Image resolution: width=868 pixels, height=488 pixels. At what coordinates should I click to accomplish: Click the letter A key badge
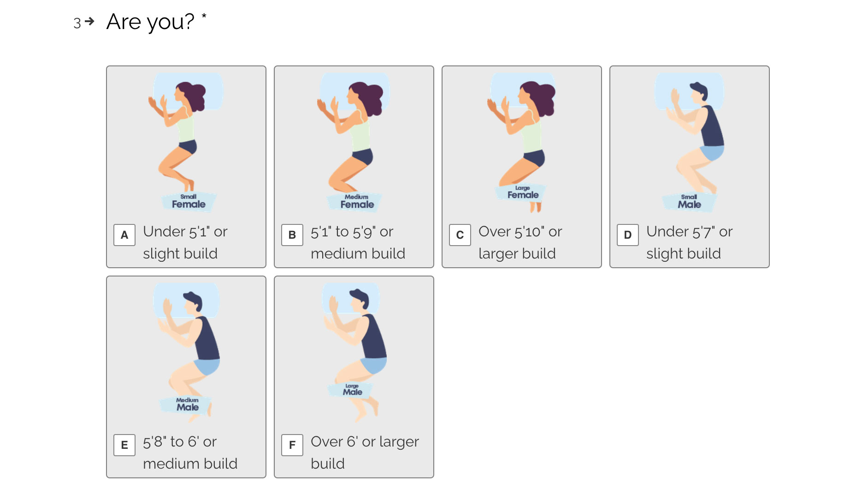coord(124,235)
